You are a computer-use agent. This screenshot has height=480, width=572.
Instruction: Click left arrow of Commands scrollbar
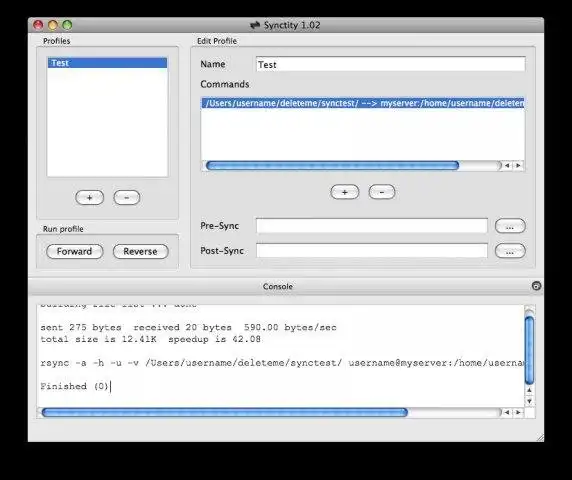tap(507, 166)
